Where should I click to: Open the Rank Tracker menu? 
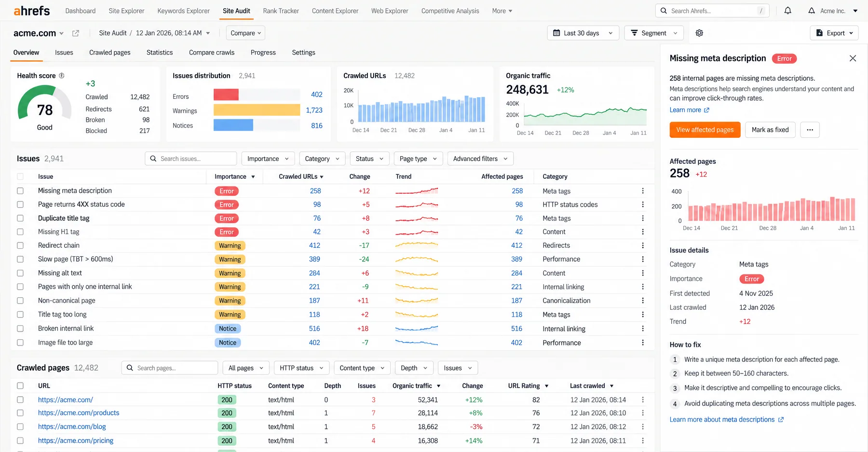tap(281, 11)
